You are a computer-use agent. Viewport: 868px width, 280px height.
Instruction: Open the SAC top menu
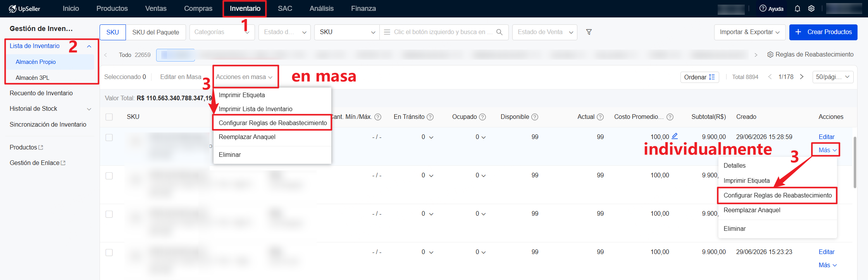[285, 9]
